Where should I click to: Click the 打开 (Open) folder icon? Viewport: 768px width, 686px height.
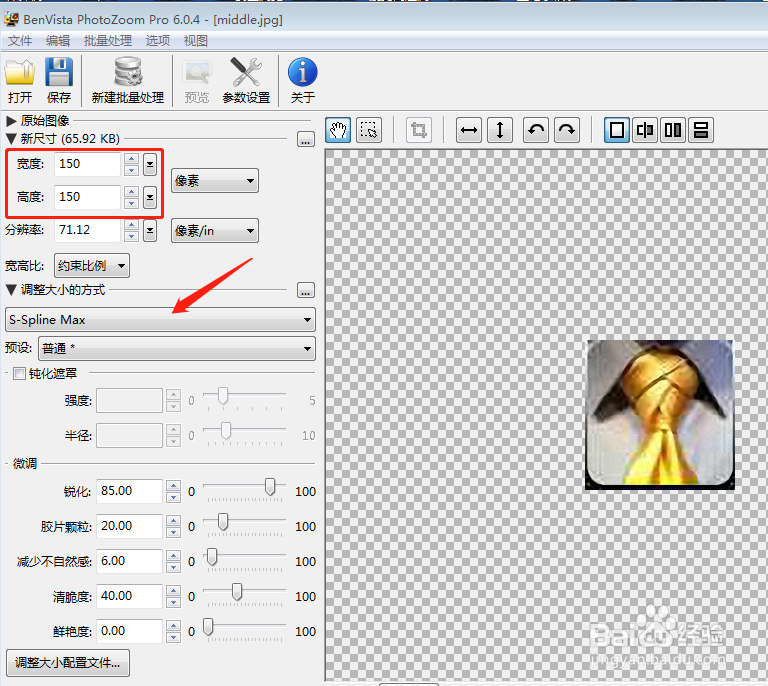click(20, 72)
